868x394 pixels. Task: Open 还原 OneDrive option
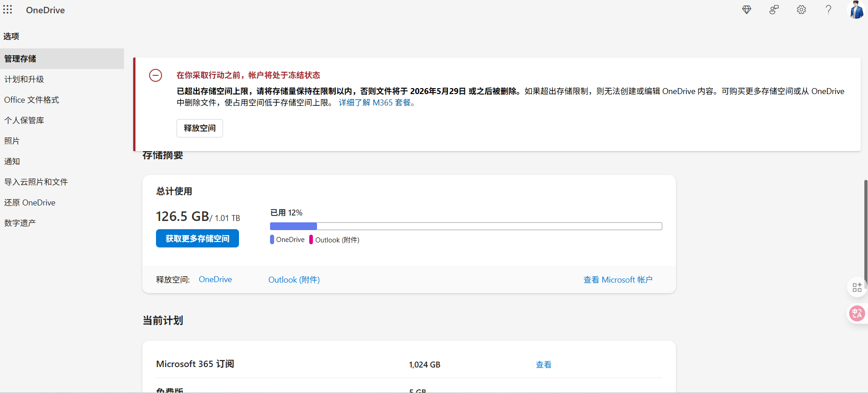pyautogui.click(x=62, y=202)
